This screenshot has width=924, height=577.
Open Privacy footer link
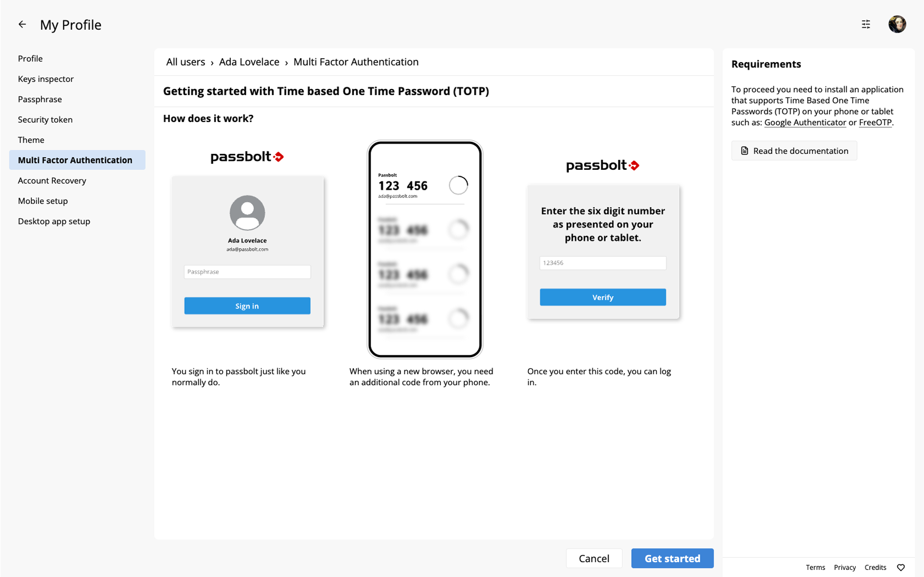[844, 568]
